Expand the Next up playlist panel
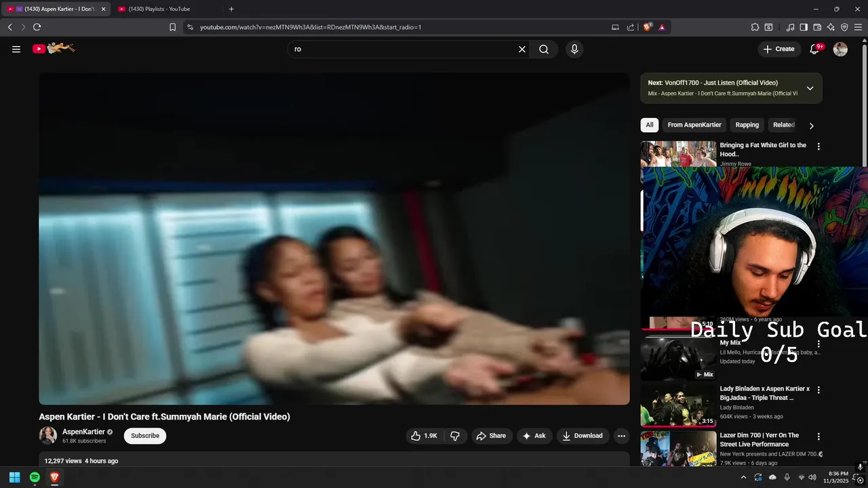Image resolution: width=868 pixels, height=488 pixels. [x=810, y=88]
